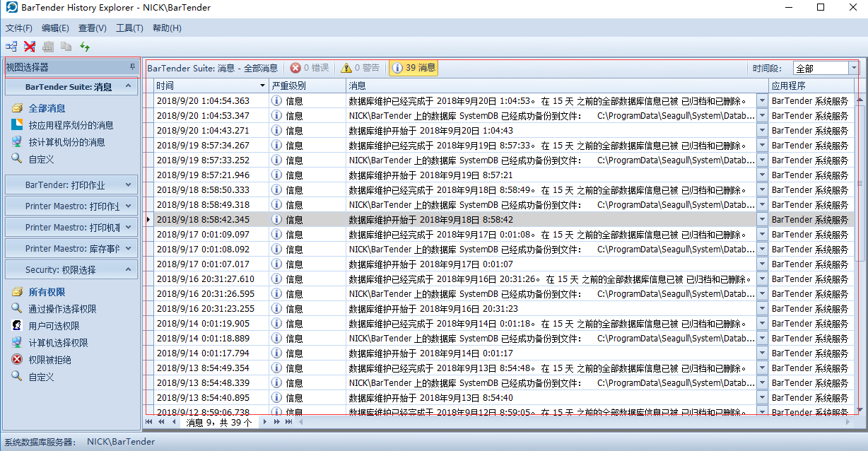The image size is (868, 451).
Task: Go to last record navigation arrow
Action: coord(288,422)
